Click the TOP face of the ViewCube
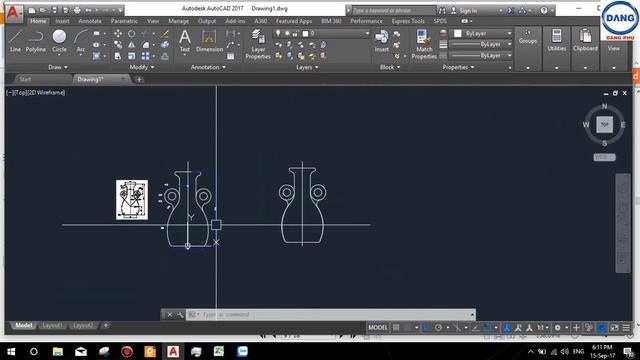This screenshot has height=360, width=640. (604, 124)
